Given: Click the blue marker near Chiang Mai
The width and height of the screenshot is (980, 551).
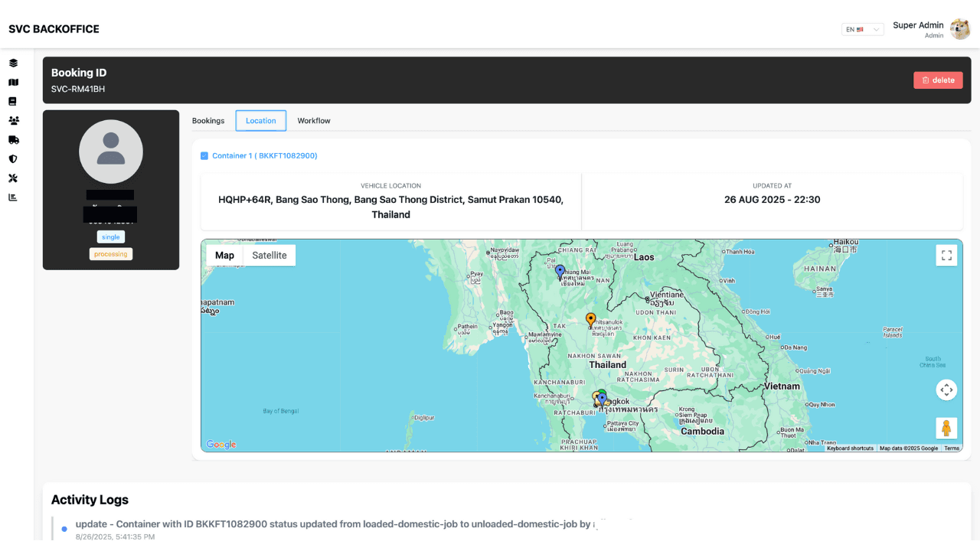Looking at the screenshot, I should tap(560, 272).
